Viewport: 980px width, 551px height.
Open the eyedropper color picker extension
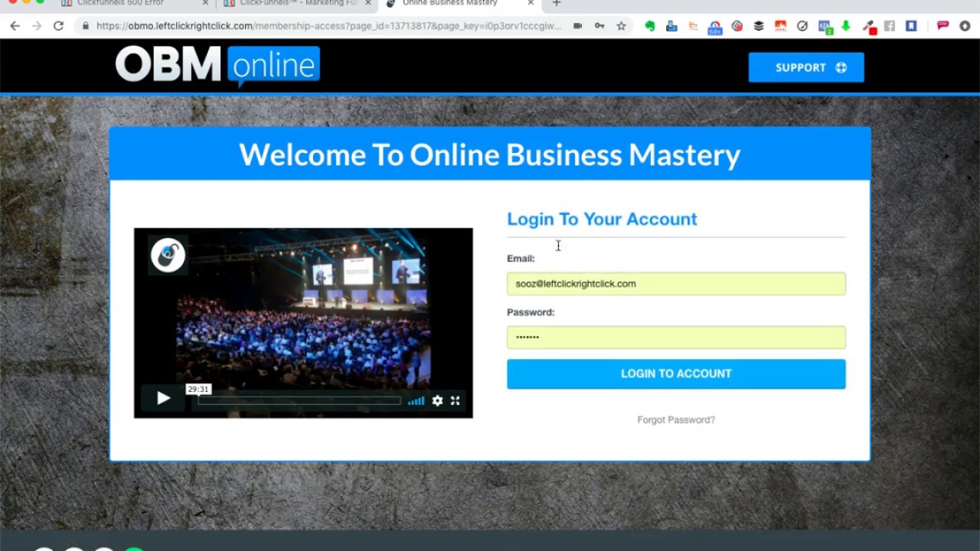869,27
